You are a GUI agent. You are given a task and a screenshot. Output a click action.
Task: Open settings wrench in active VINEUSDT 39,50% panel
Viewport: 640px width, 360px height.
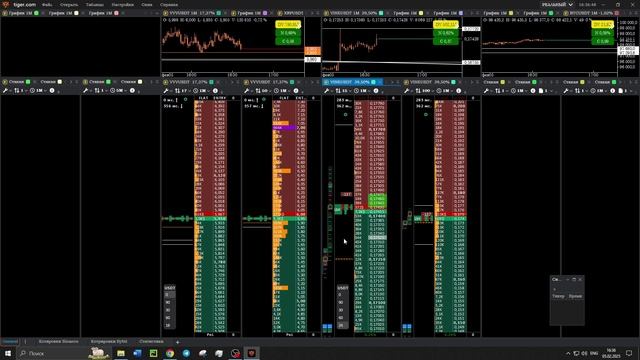(x=327, y=91)
